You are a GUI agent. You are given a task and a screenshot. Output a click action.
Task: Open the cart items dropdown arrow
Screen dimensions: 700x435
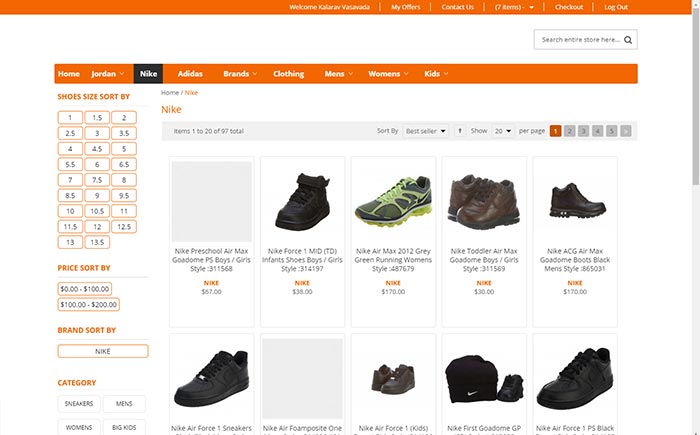pos(531,7)
